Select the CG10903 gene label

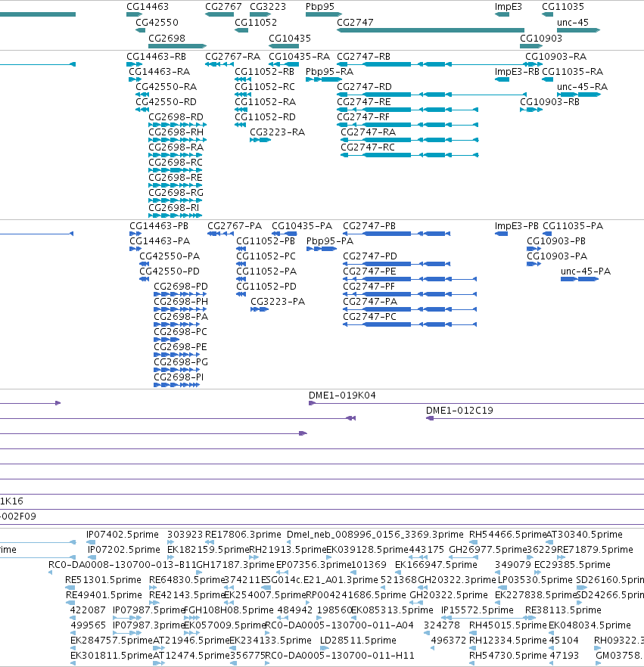(541, 39)
